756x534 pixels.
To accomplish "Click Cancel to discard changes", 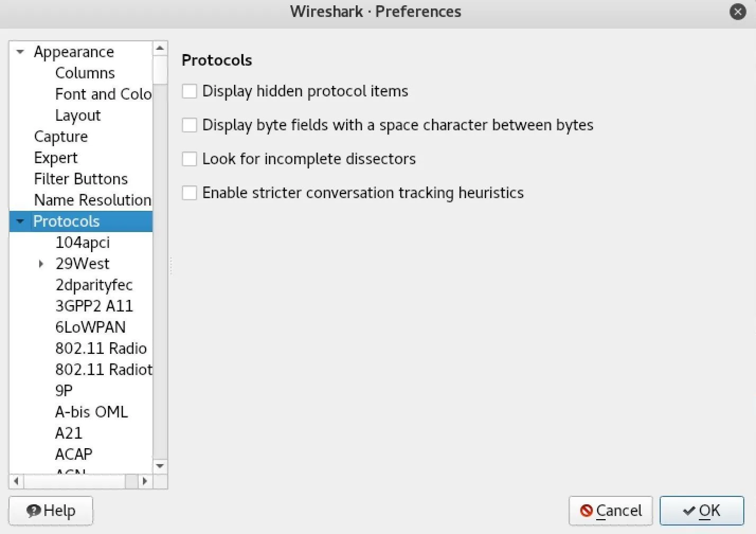I will [610, 511].
